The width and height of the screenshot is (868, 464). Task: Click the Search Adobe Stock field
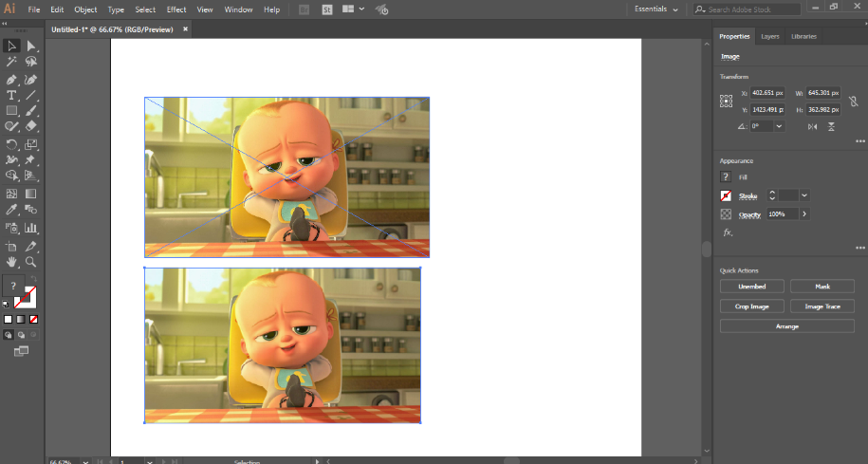point(747,9)
